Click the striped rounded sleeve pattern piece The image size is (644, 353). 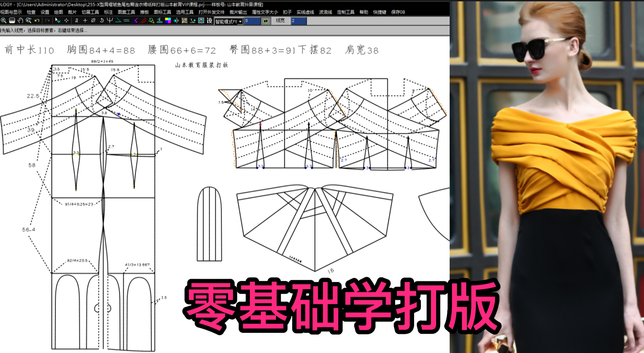pyautogui.click(x=209, y=224)
